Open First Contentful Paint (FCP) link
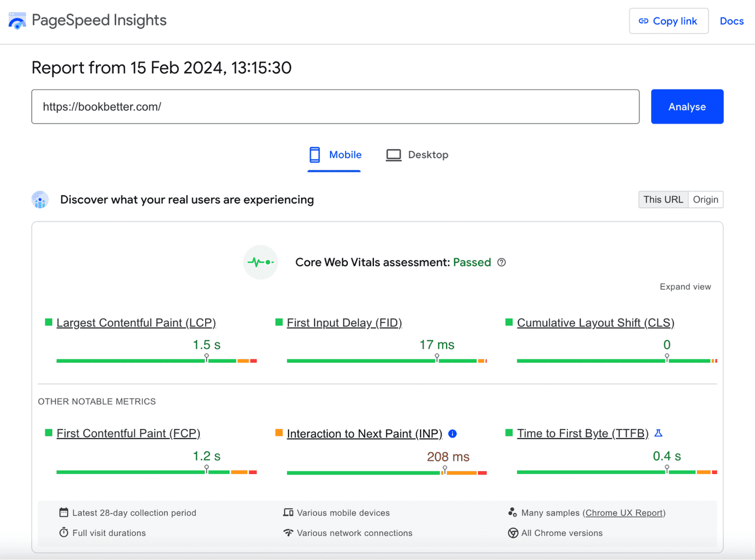This screenshot has width=755, height=560. [128, 433]
